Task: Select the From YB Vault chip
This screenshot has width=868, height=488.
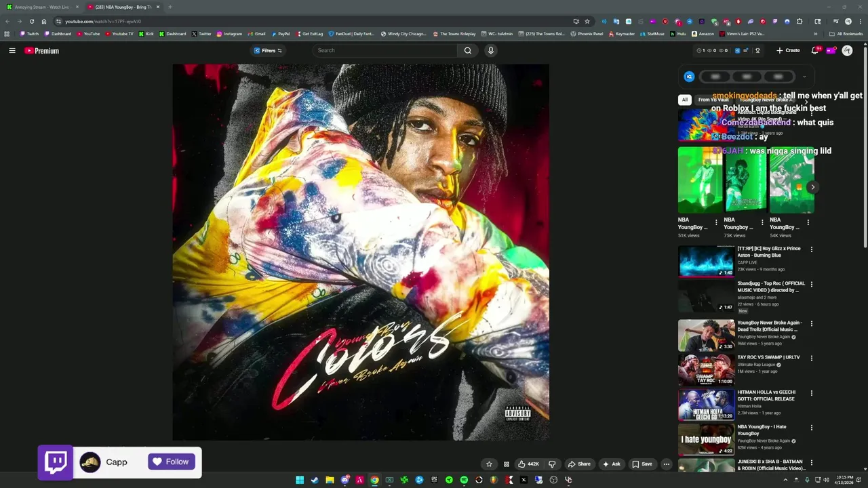Action: [713, 100]
